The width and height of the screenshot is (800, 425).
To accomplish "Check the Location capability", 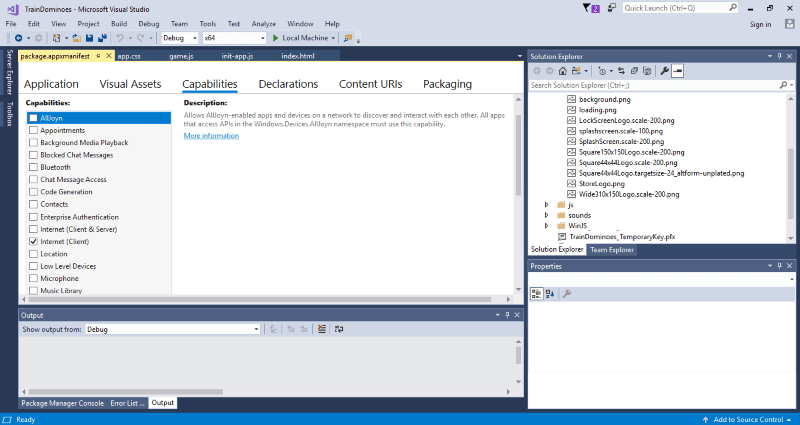I will tap(34, 254).
